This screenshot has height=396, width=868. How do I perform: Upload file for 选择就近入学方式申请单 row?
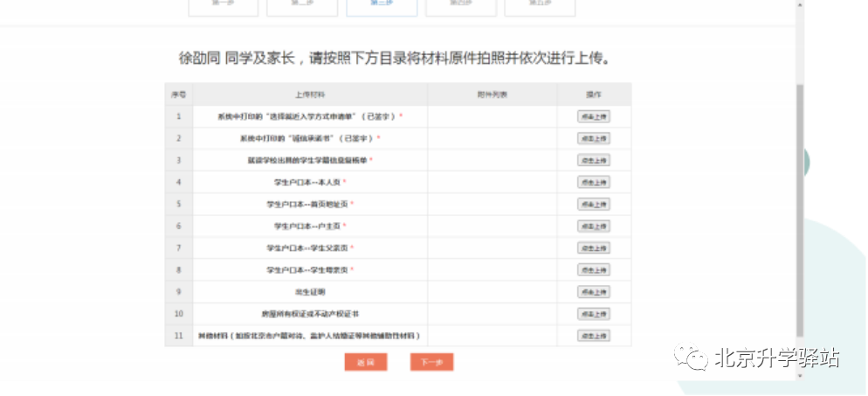coord(594,116)
